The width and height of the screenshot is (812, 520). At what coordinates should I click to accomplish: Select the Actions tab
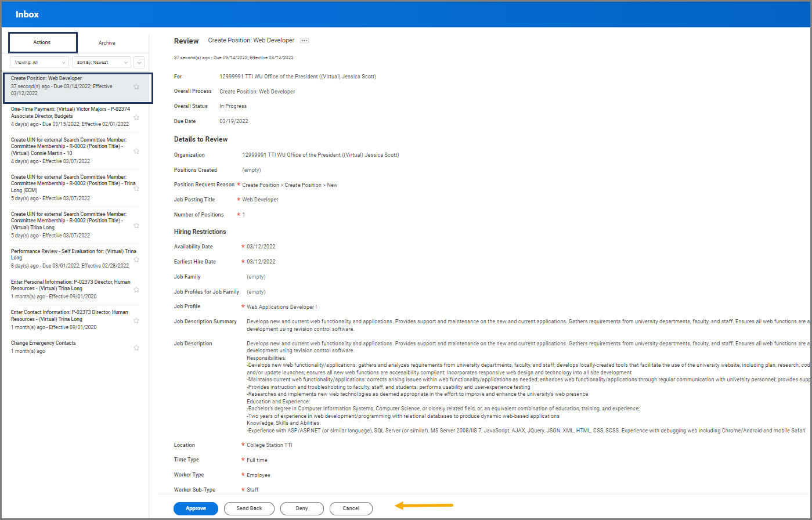pyautogui.click(x=42, y=42)
